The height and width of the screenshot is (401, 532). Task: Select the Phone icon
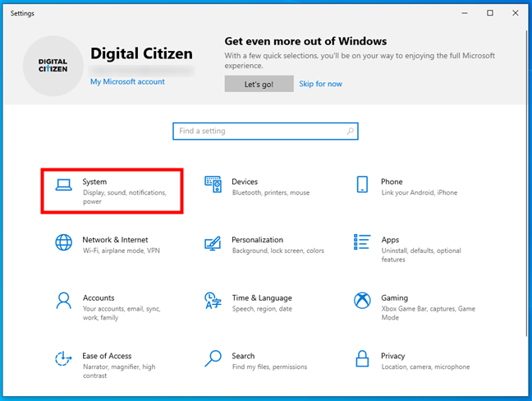pos(362,185)
